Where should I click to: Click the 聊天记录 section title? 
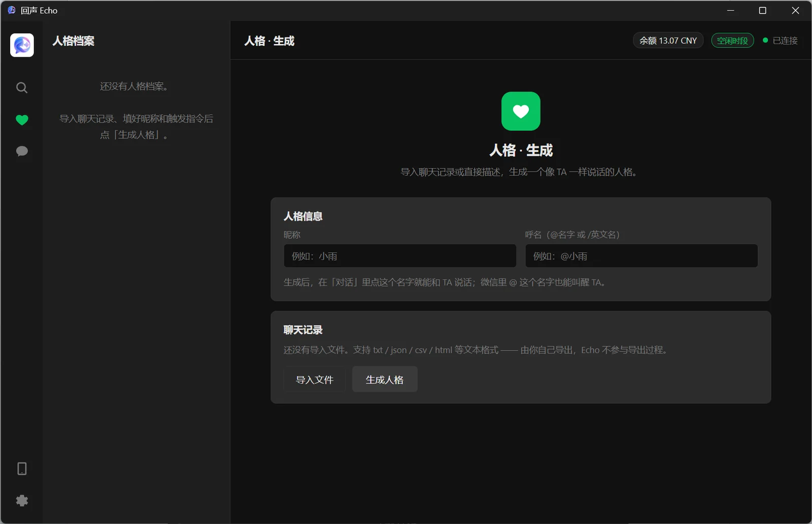303,330
